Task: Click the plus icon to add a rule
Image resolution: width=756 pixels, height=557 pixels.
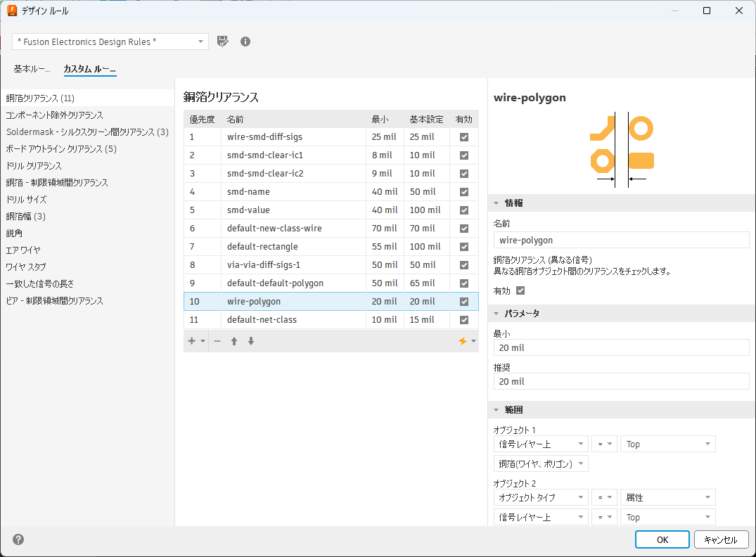Action: click(x=191, y=341)
